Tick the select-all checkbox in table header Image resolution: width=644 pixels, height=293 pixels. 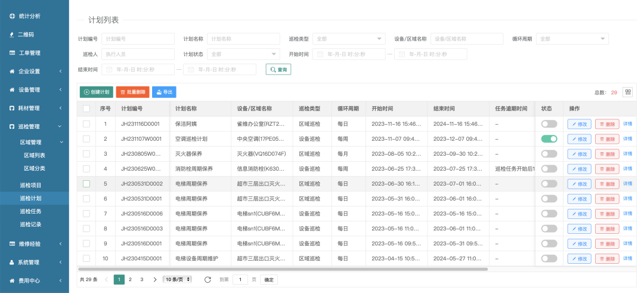tap(86, 109)
